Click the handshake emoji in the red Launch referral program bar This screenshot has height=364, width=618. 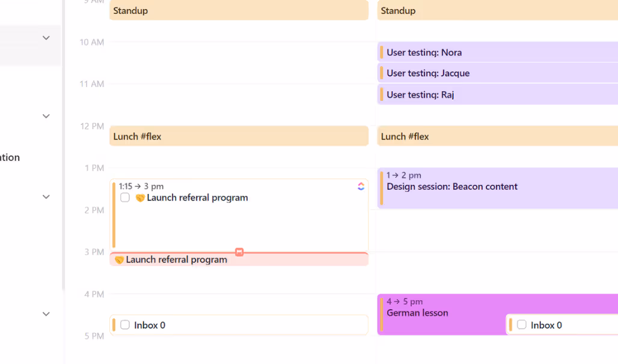click(x=119, y=259)
